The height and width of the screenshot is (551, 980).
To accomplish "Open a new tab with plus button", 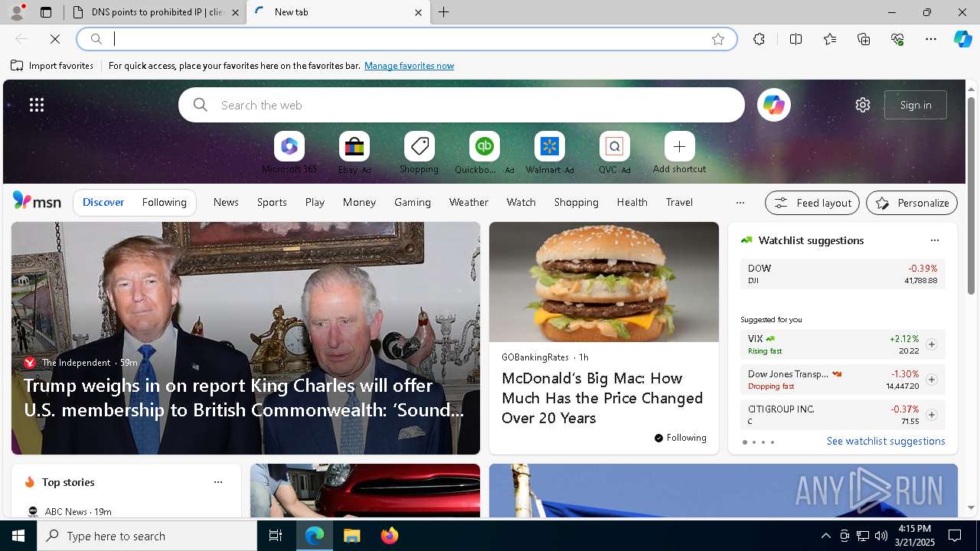I will pos(444,12).
